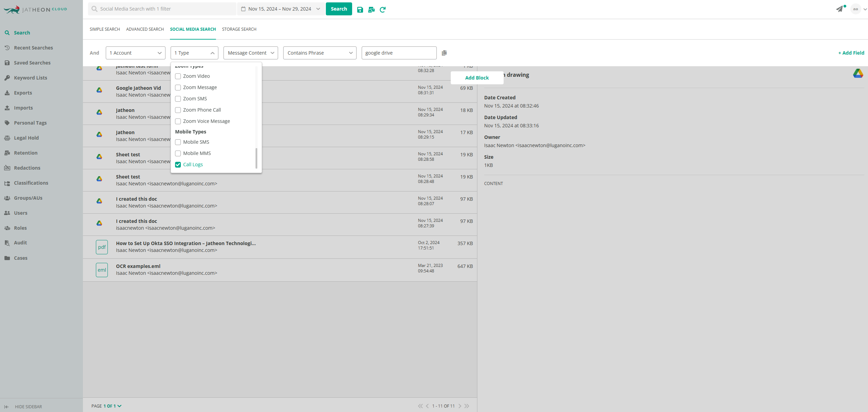Open Classifications in the sidebar

click(31, 183)
